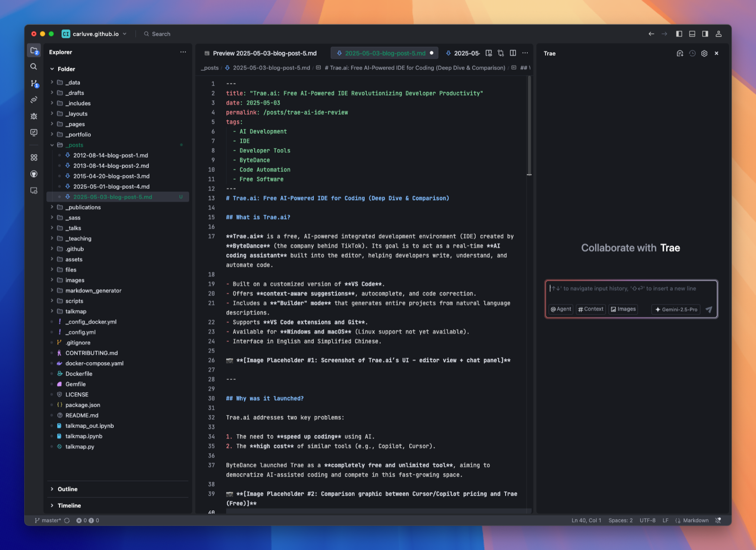Viewport: 756px width, 550px height.
Task: Click the @Agent button in chat
Action: tap(561, 309)
